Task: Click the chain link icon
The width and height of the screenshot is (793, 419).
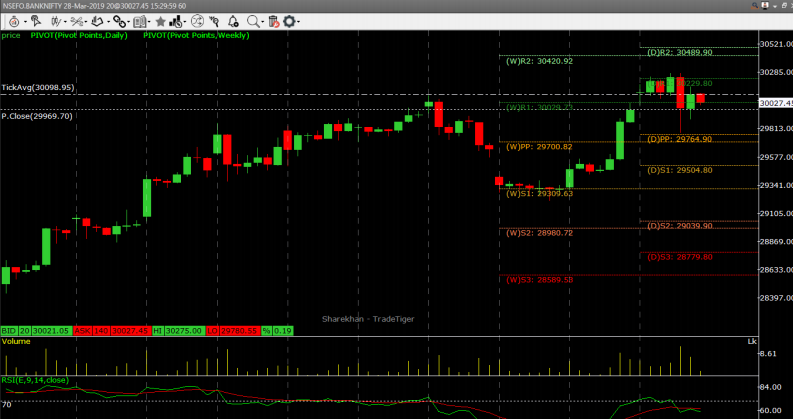Action: coord(119,22)
